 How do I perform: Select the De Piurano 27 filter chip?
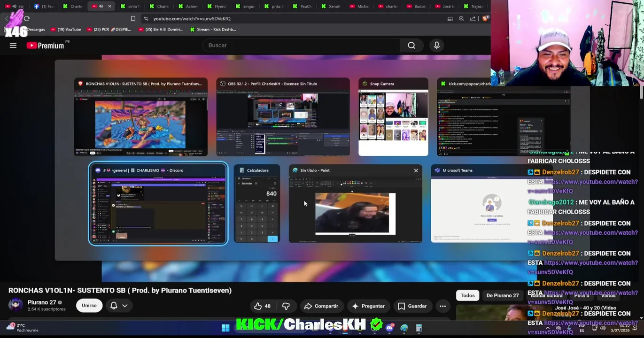[x=503, y=295]
